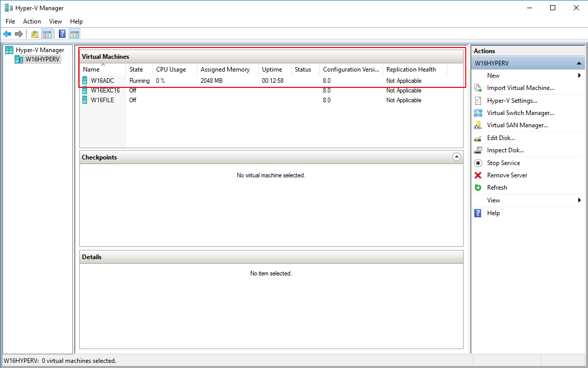Expand the New submenu arrow in Actions

click(579, 76)
